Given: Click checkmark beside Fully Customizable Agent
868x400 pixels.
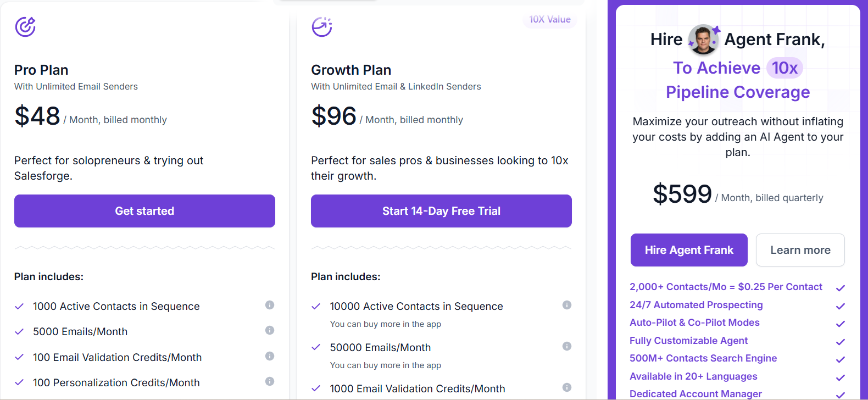Looking at the screenshot, I should 841,342.
